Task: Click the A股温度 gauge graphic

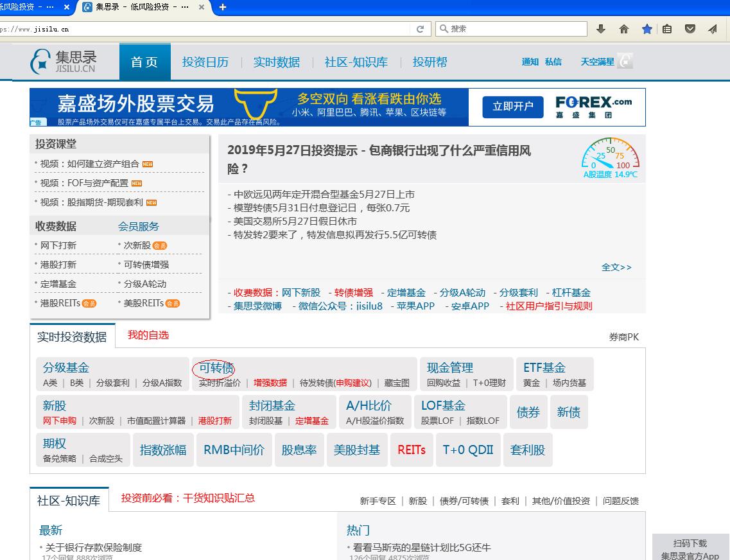Action: 611,158
